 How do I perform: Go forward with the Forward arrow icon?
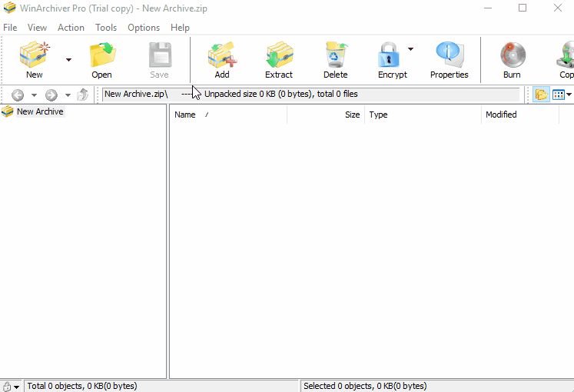51,95
